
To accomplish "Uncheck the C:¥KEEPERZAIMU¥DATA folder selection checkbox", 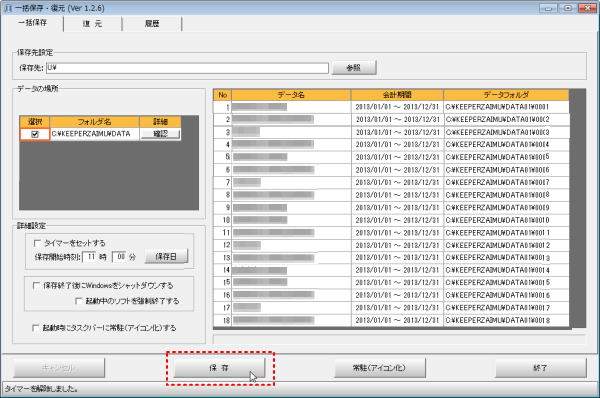I will pyautogui.click(x=35, y=134).
